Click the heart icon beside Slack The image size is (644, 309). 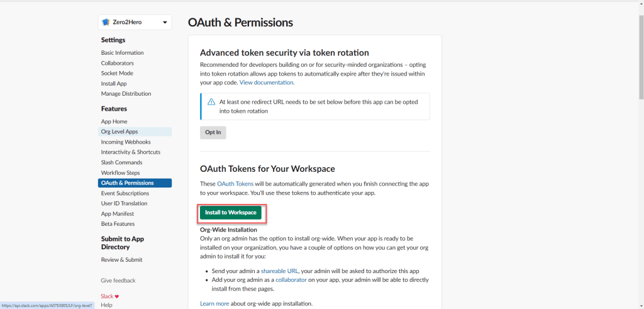tap(117, 296)
